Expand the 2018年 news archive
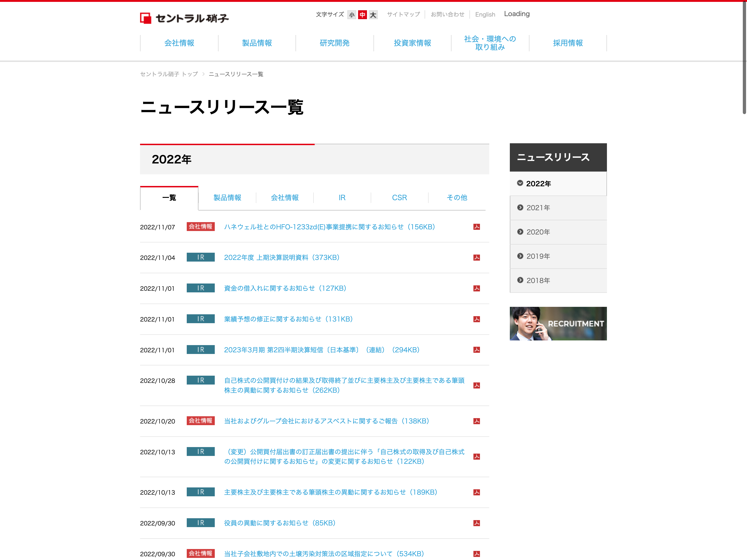Viewport: 747px width, 560px height. click(538, 280)
